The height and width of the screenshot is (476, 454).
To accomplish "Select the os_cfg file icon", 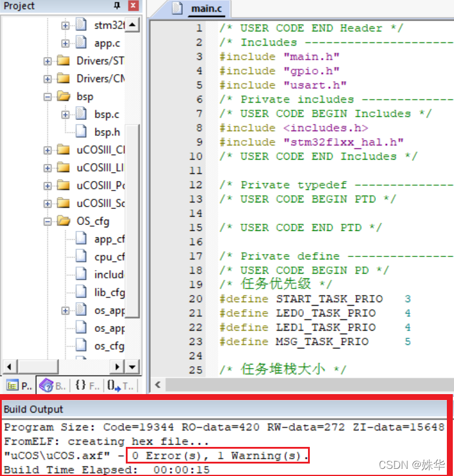I will 81,345.
